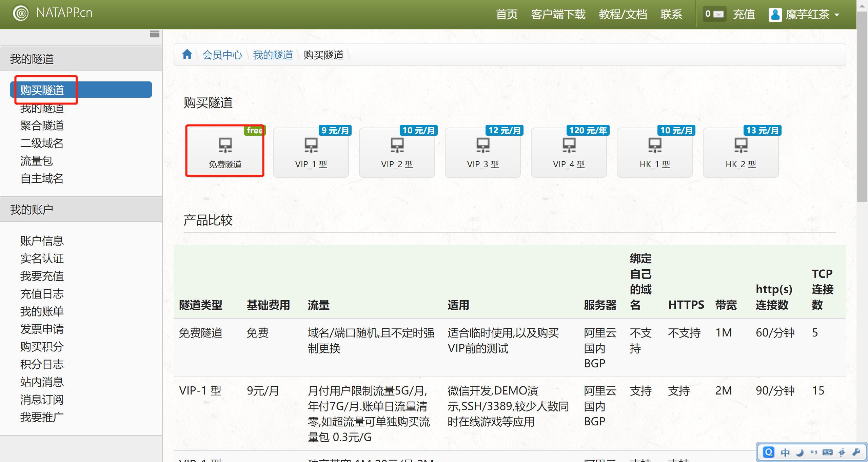Select the VIP_4 型 tunnel card
Image resolution: width=868 pixels, height=462 pixels.
pyautogui.click(x=569, y=152)
